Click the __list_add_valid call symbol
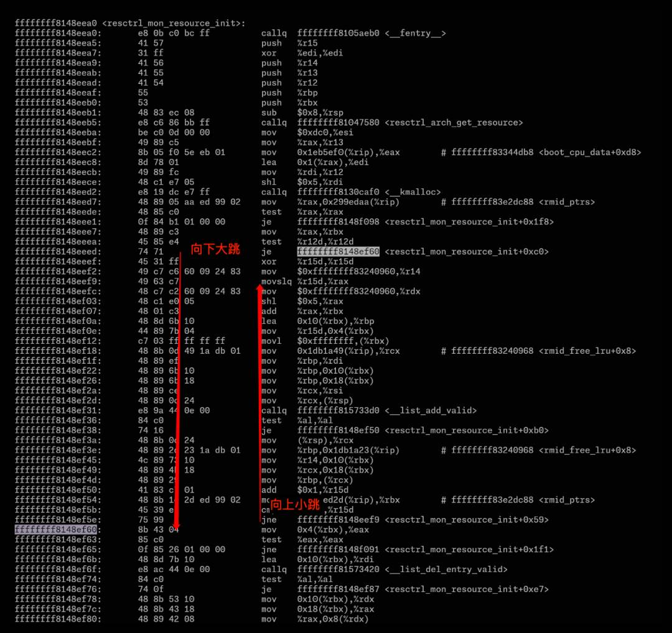Image resolution: width=672 pixels, height=633 pixels. [431, 410]
